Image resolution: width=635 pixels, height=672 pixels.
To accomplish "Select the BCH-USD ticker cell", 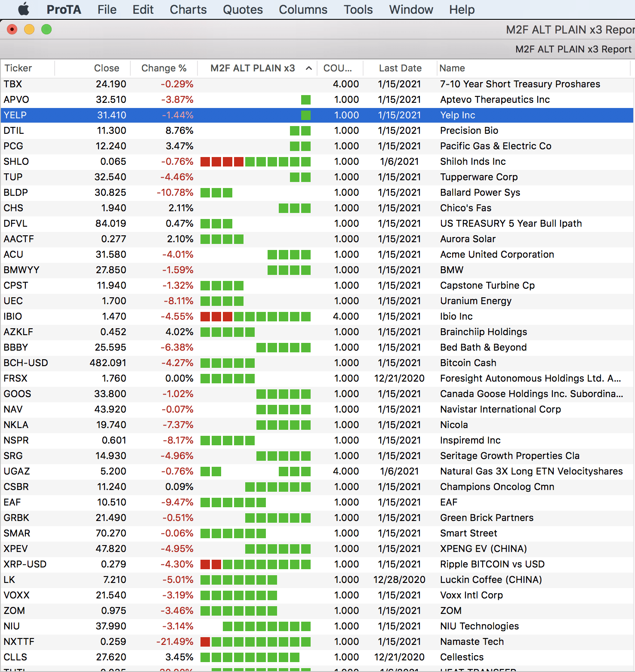I will pos(26,363).
